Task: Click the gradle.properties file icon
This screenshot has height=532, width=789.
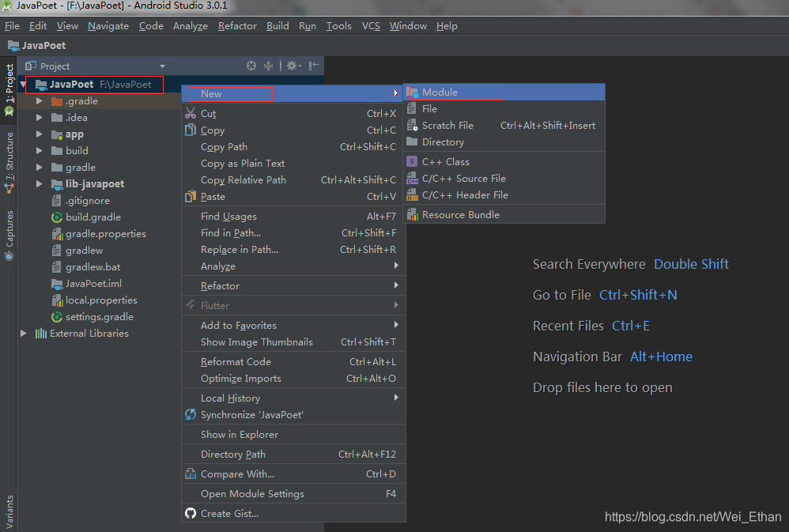Action: [x=57, y=233]
